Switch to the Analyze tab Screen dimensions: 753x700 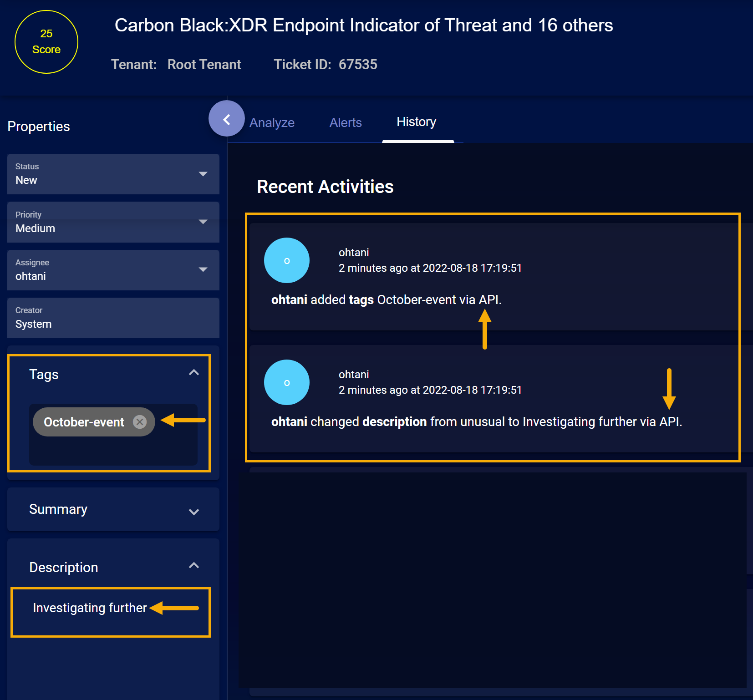point(272,122)
